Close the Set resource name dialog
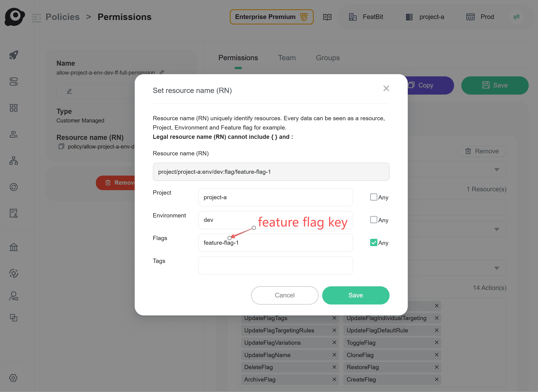 [x=386, y=89]
